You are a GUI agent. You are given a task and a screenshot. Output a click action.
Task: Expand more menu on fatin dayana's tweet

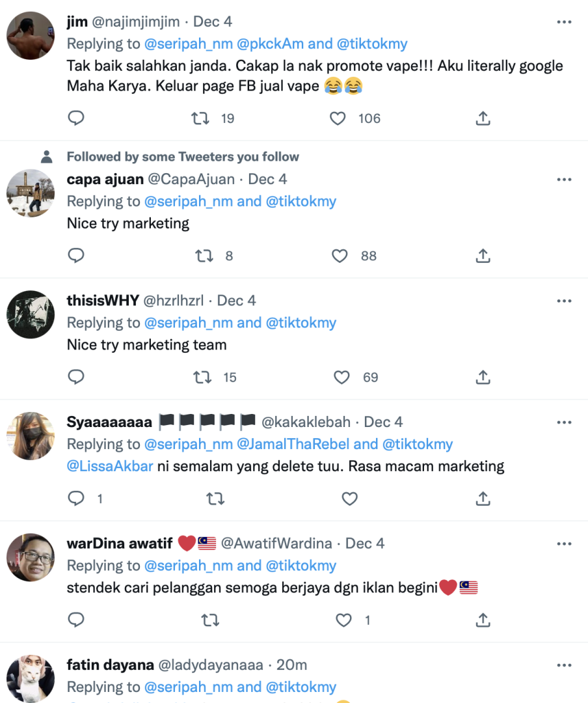(564, 665)
